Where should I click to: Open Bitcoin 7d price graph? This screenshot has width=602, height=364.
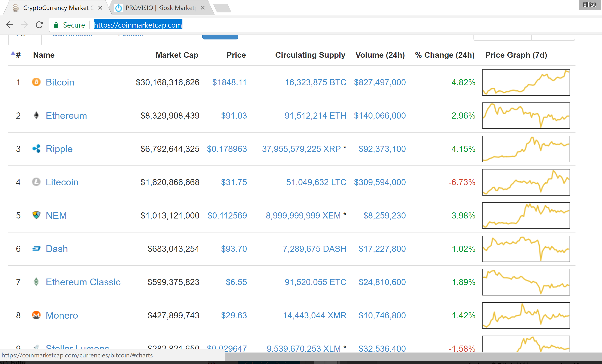(526, 82)
